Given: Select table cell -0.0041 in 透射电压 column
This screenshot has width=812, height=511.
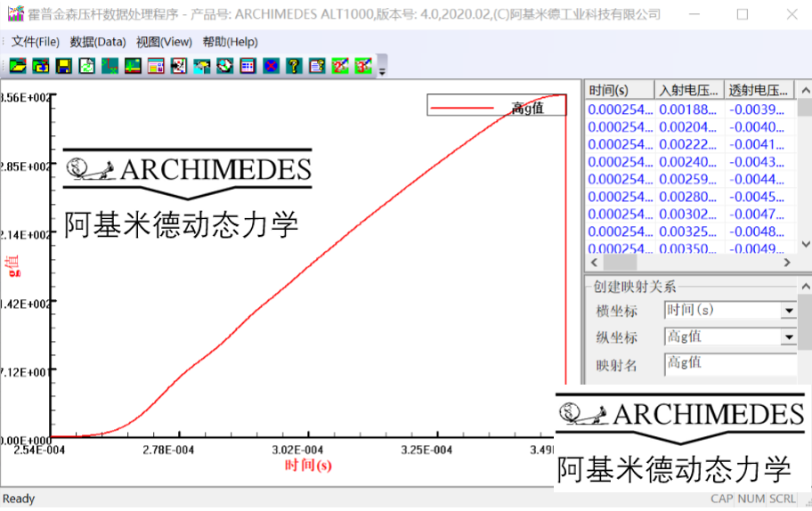Looking at the screenshot, I should point(757,144).
